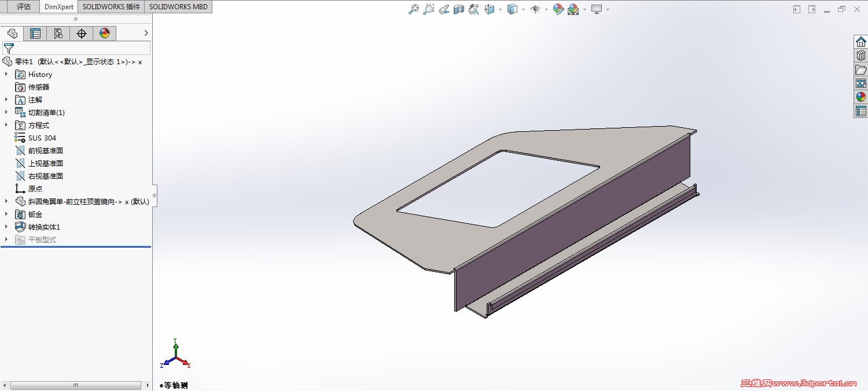Image resolution: width=868 pixels, height=391 pixels.
Task: Select the 右视基准面 plane
Action: (39, 176)
